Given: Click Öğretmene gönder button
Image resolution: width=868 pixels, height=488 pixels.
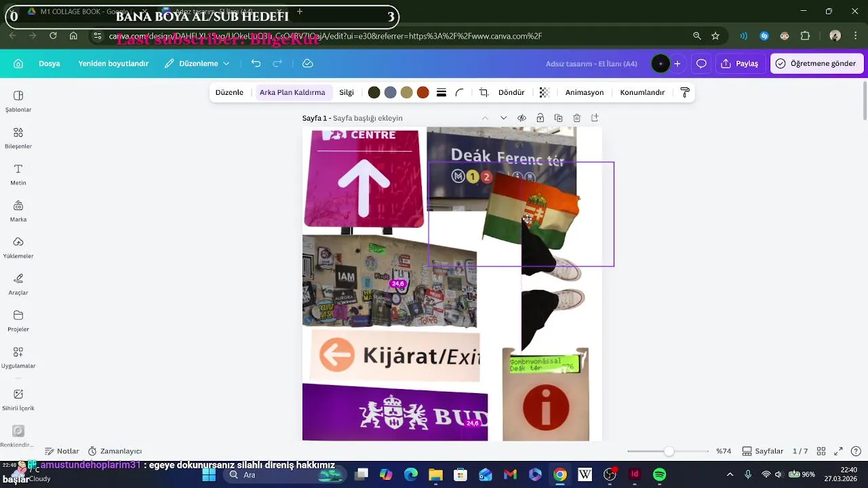Looking at the screenshot, I should tap(816, 63).
